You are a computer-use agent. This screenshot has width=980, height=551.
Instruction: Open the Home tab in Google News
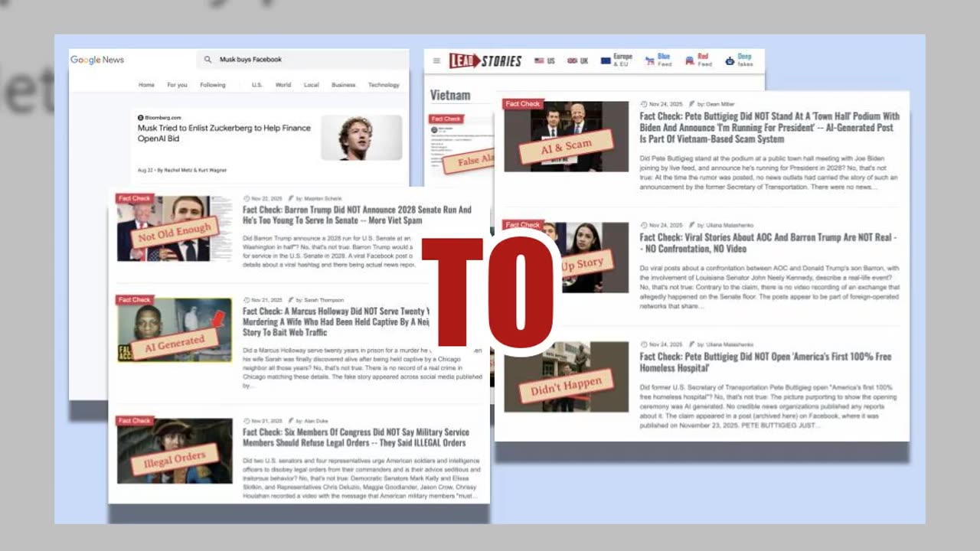pos(146,85)
